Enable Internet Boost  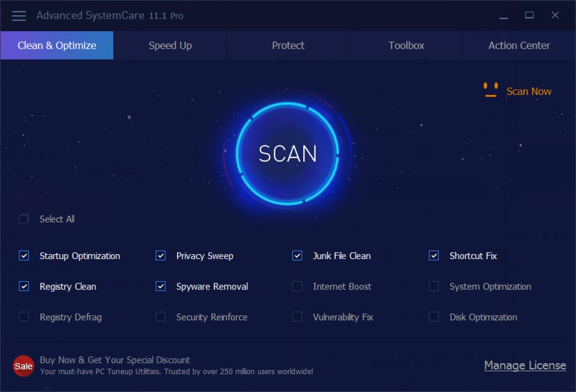coord(297,286)
